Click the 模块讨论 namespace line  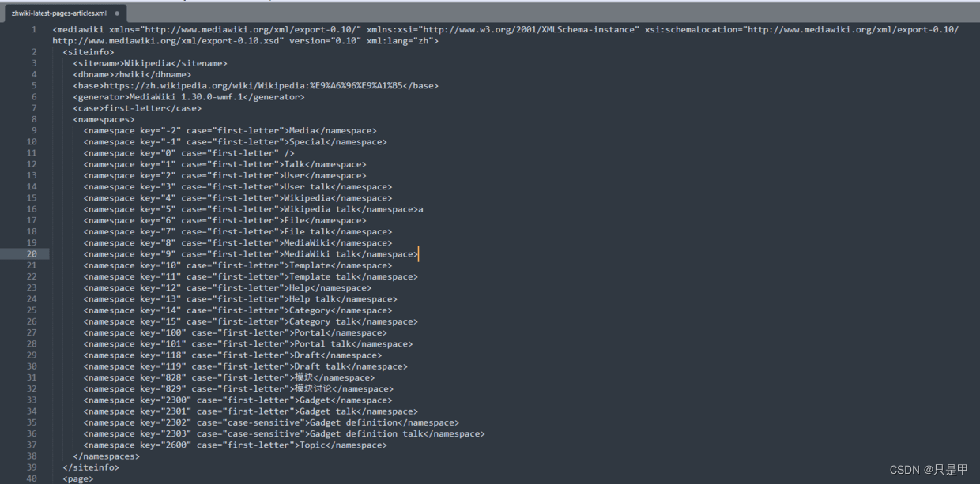point(238,388)
